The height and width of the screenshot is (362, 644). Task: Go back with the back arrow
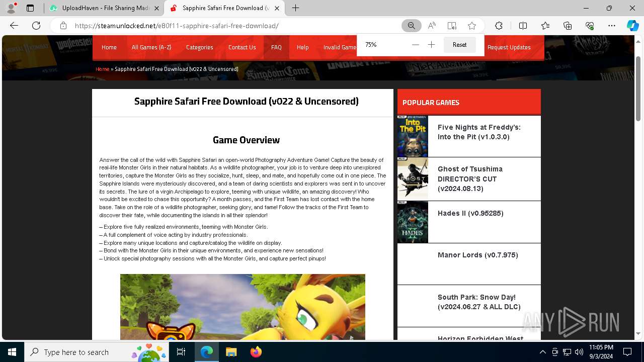pyautogui.click(x=14, y=26)
